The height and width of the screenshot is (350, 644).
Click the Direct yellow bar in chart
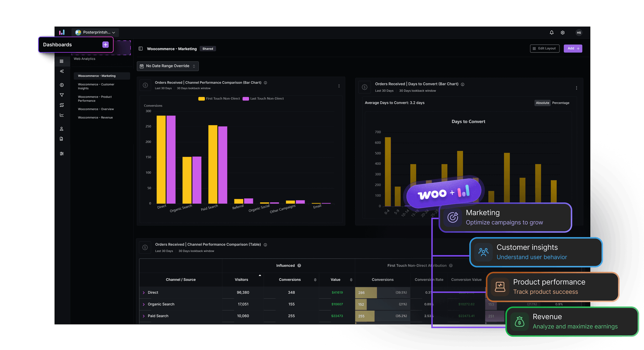[161, 160]
